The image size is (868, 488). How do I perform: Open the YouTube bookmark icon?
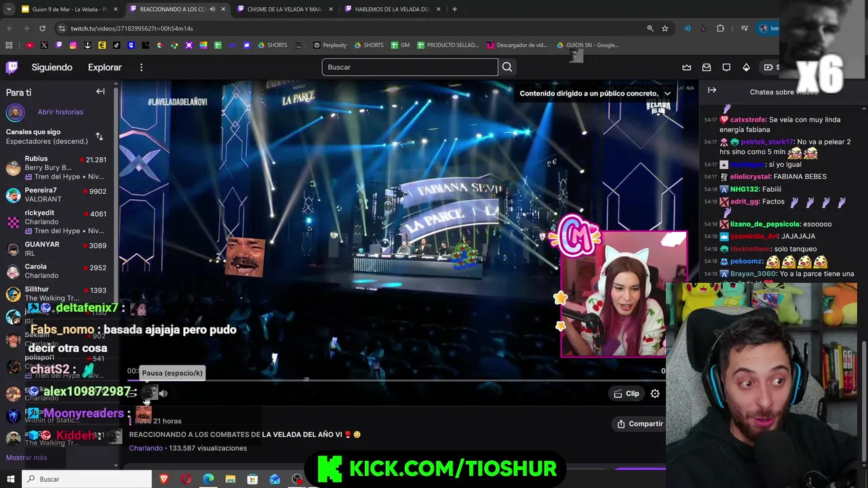30,45
